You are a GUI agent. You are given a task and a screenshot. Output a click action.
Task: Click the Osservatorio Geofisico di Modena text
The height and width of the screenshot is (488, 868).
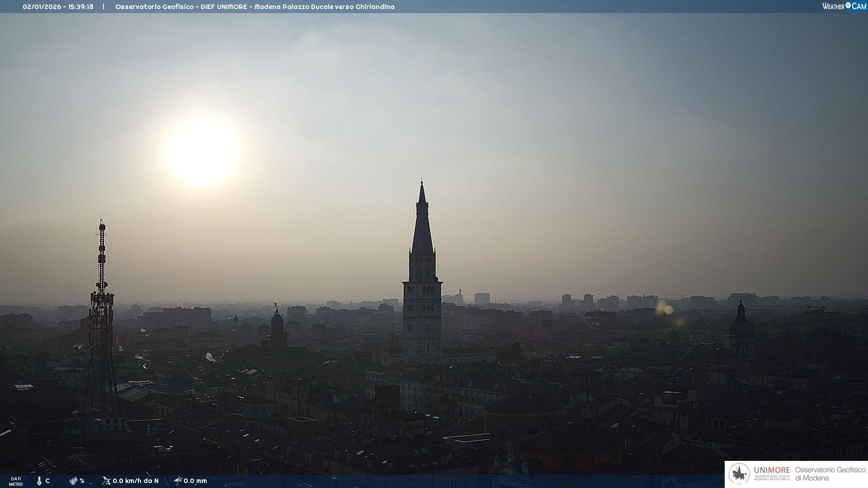point(830,474)
